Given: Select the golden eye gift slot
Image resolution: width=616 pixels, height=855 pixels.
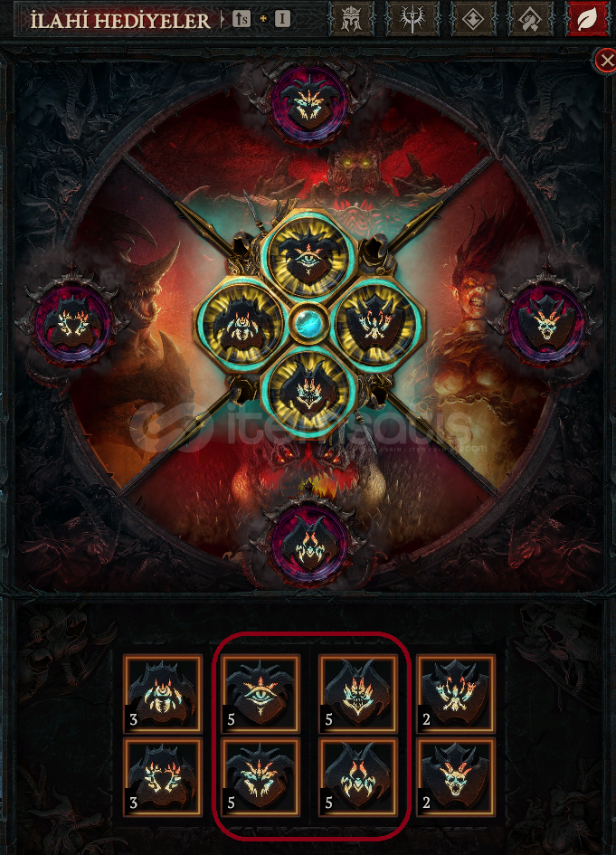Looking at the screenshot, I should click(x=309, y=254).
